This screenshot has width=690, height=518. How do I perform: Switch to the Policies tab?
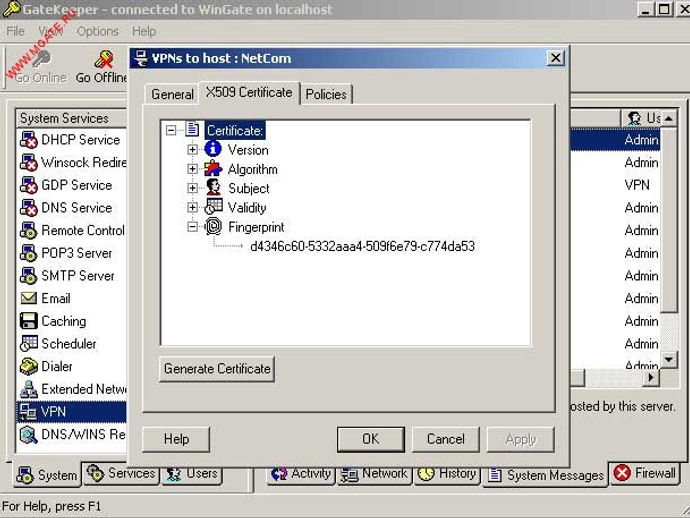(326, 94)
